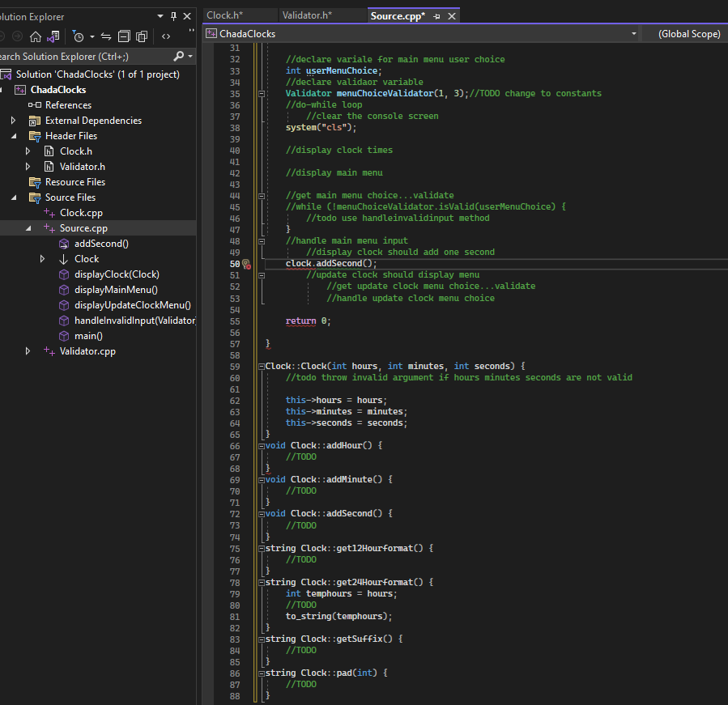The image size is (728, 705).
Task: Switch views with the Solutions and Folders icon
Action: point(53,36)
